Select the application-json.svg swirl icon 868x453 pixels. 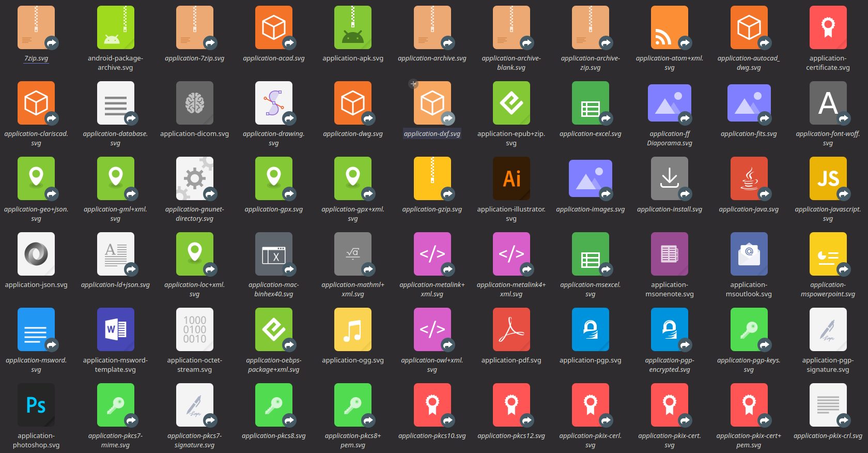coord(36,254)
